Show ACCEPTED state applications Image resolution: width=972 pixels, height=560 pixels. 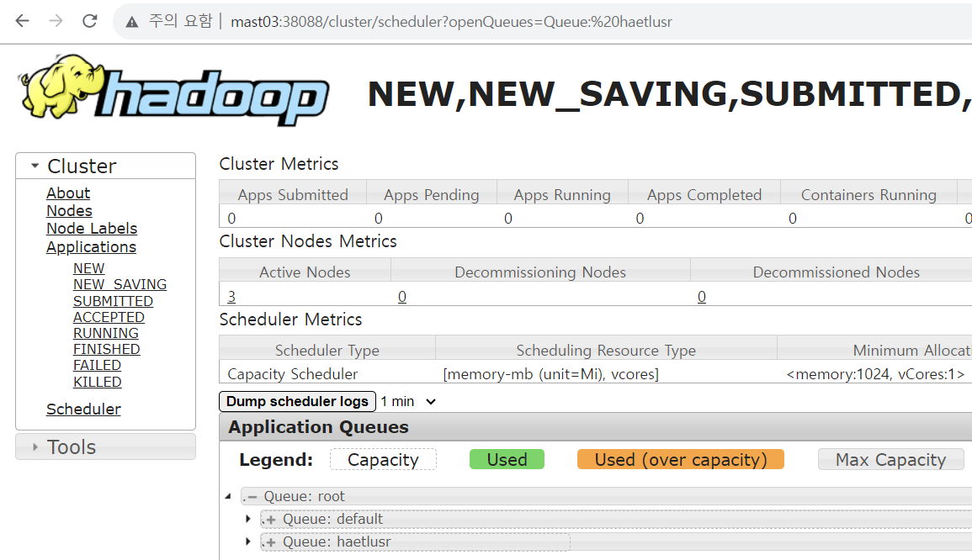click(109, 317)
